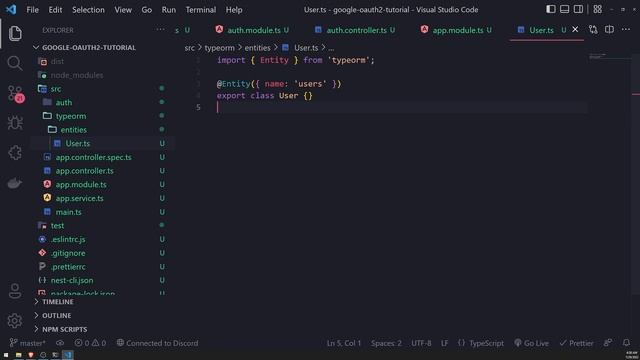Open Customize Layout icon
This screenshot has width=640, height=360.
click(598, 9)
